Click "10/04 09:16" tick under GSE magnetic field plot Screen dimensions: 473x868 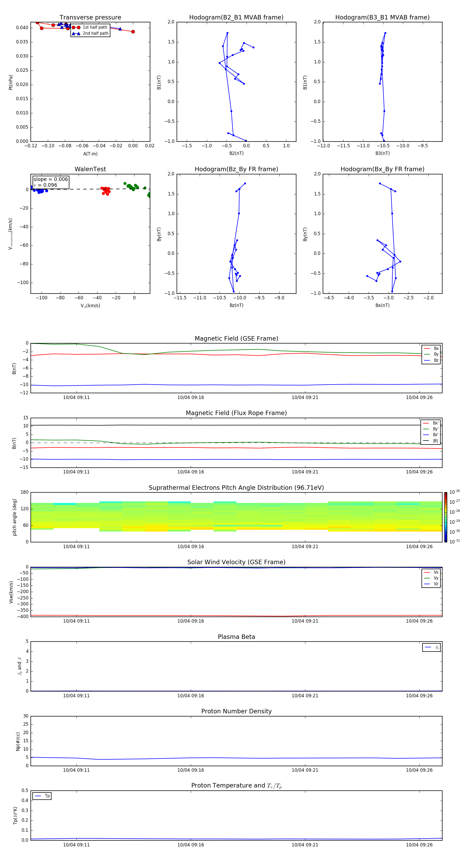pos(191,398)
